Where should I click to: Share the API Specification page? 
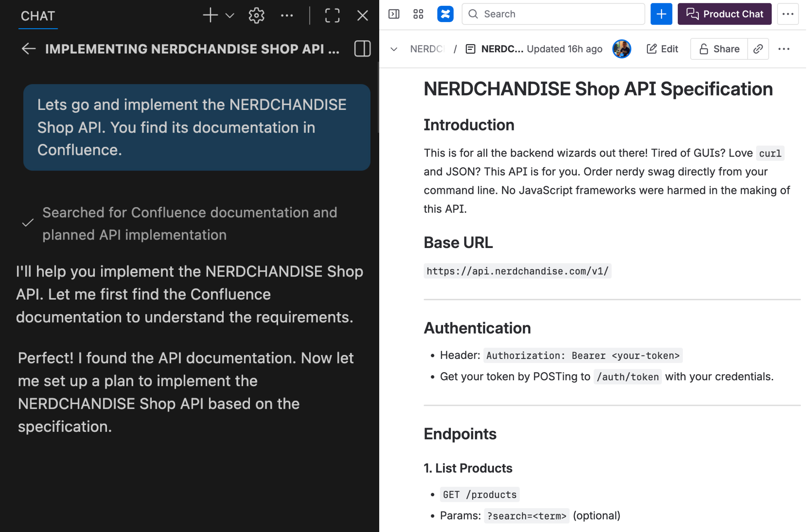click(720, 49)
